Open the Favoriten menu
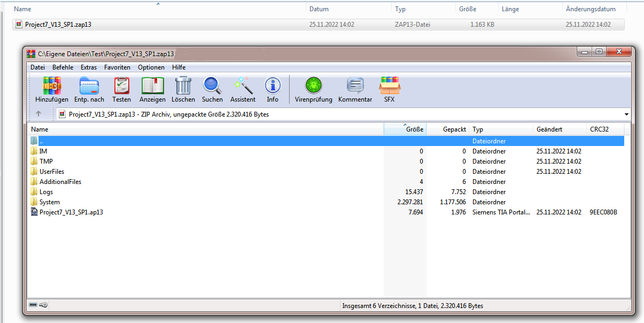644x323 pixels. pyautogui.click(x=117, y=67)
